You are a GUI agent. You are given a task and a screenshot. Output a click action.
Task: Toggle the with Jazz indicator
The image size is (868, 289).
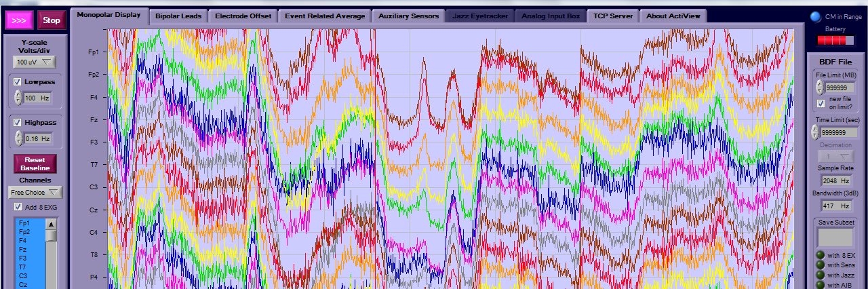click(x=820, y=275)
